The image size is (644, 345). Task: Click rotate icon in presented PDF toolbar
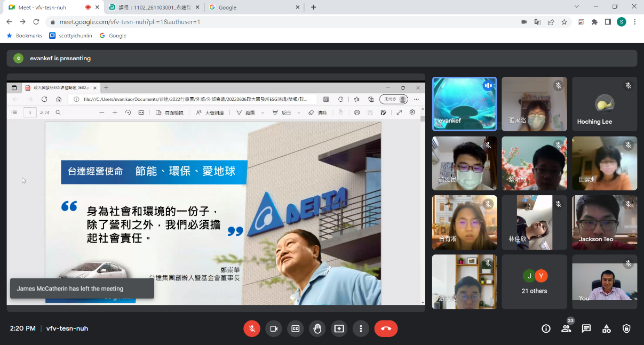tap(128, 113)
